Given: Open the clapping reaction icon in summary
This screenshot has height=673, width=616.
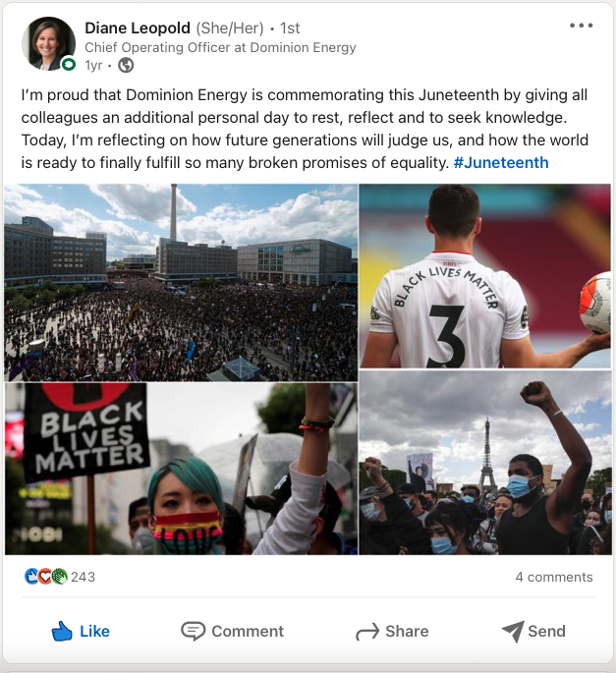Looking at the screenshot, I should 59,577.
